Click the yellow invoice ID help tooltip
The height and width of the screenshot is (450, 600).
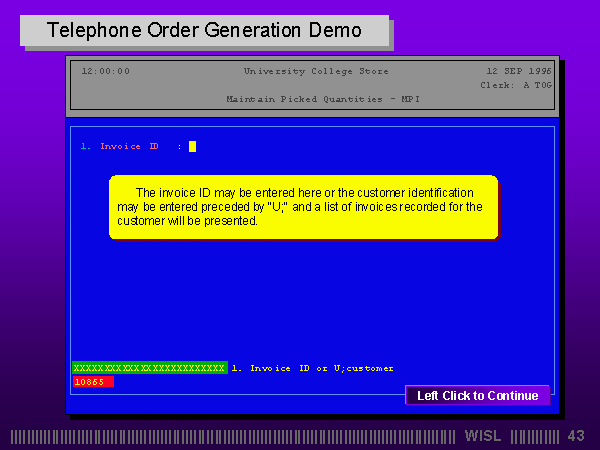(x=303, y=207)
